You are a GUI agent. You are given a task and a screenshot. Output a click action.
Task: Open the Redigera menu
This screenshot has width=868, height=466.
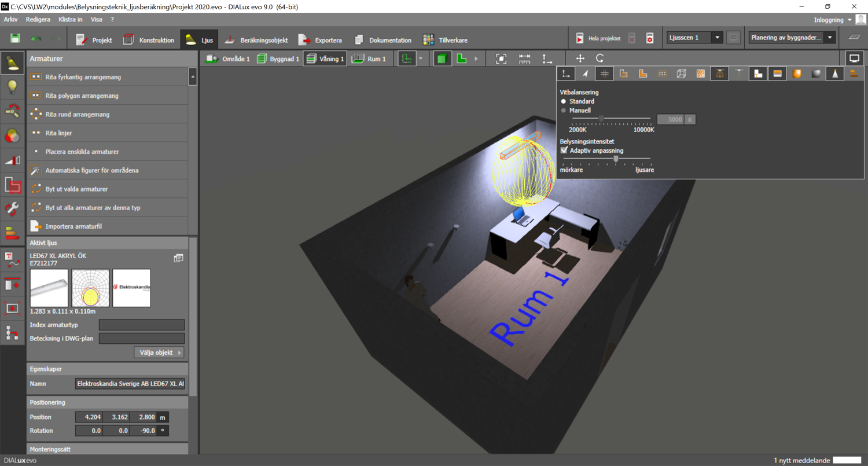click(38, 20)
